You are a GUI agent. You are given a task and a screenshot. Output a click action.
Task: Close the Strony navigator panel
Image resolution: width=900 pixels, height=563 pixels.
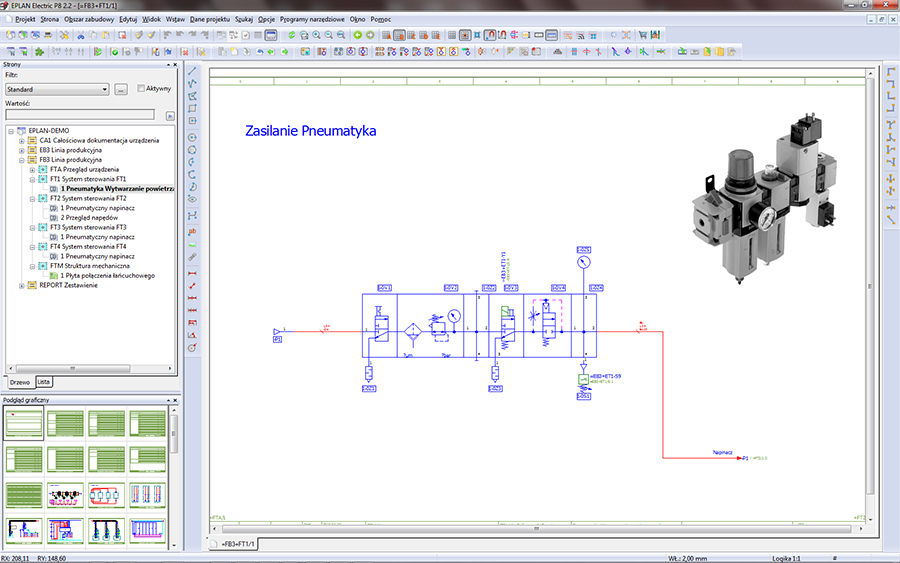(175, 65)
